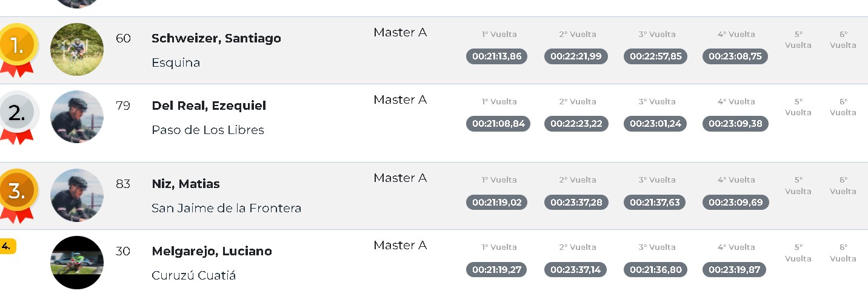Open Ezequiel Del Real's profile photo
The height and width of the screenshot is (299, 868).
77,116
